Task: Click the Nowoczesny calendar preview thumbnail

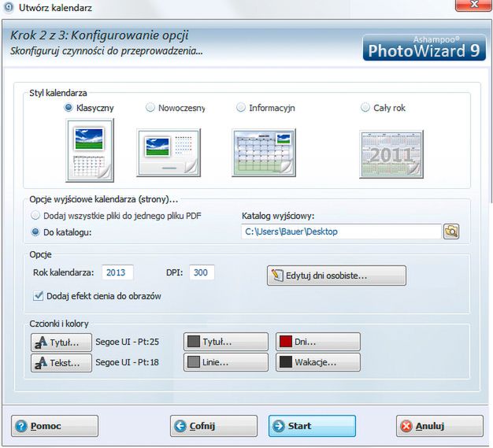Action: (169, 153)
